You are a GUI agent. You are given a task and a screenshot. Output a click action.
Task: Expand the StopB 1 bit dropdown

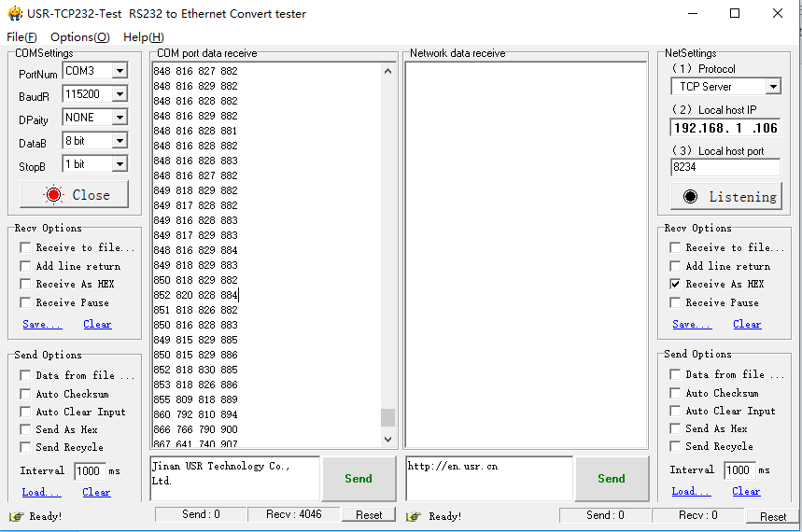click(x=120, y=164)
